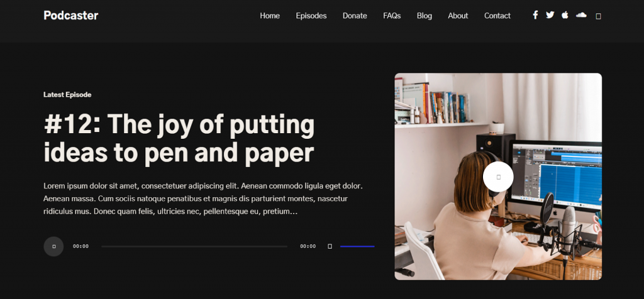Viewport: 644px width, 299px height.
Task: Open the FAQs menu item
Action: click(392, 16)
